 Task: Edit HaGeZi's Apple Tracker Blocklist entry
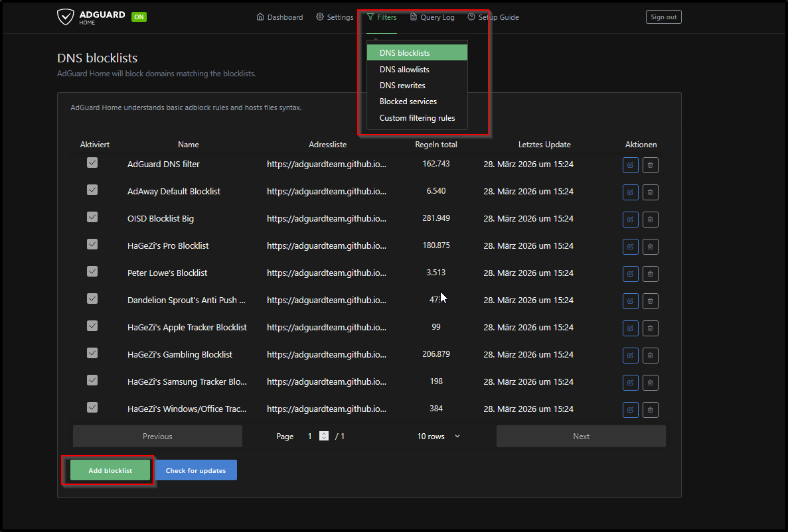tap(630, 328)
